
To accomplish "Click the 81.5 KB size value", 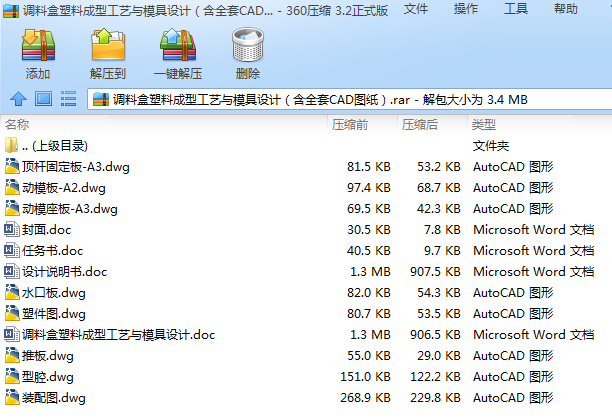I will (x=369, y=167).
